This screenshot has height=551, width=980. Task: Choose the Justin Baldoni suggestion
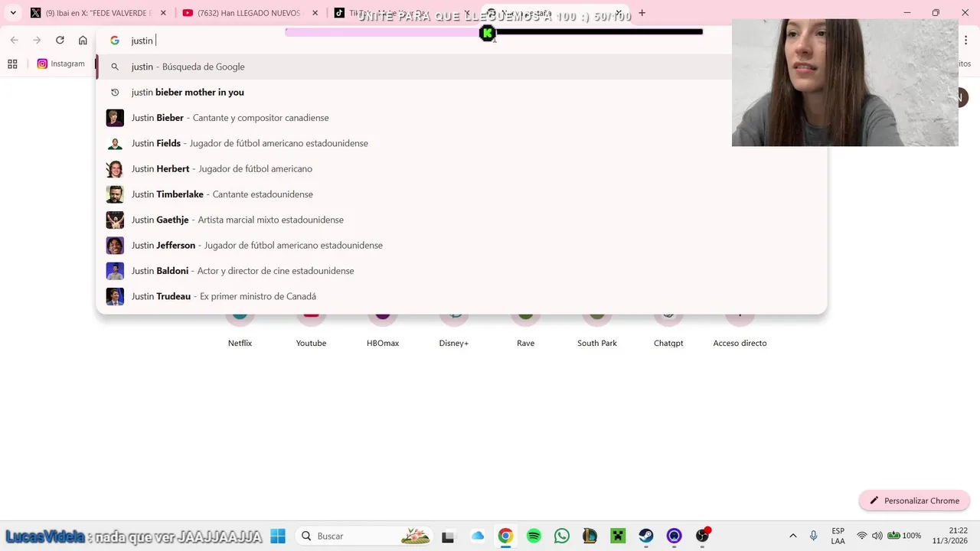[461, 271]
